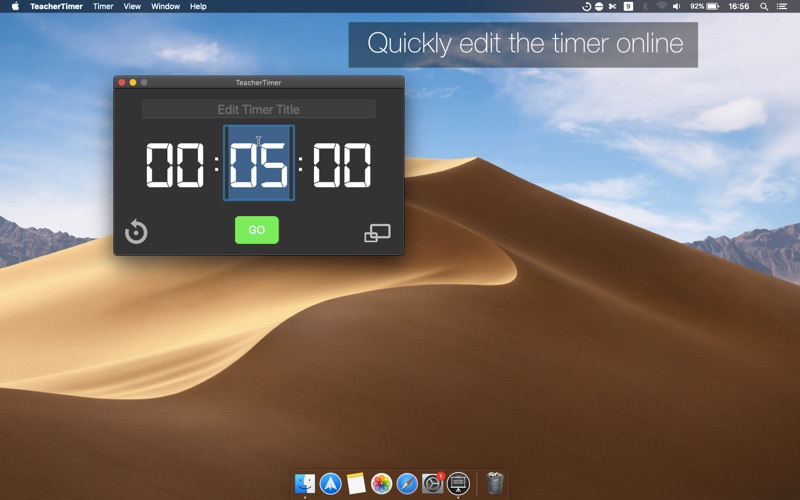This screenshot has height=500, width=800.
Task: Open the Trash in the Dock
Action: (x=494, y=483)
